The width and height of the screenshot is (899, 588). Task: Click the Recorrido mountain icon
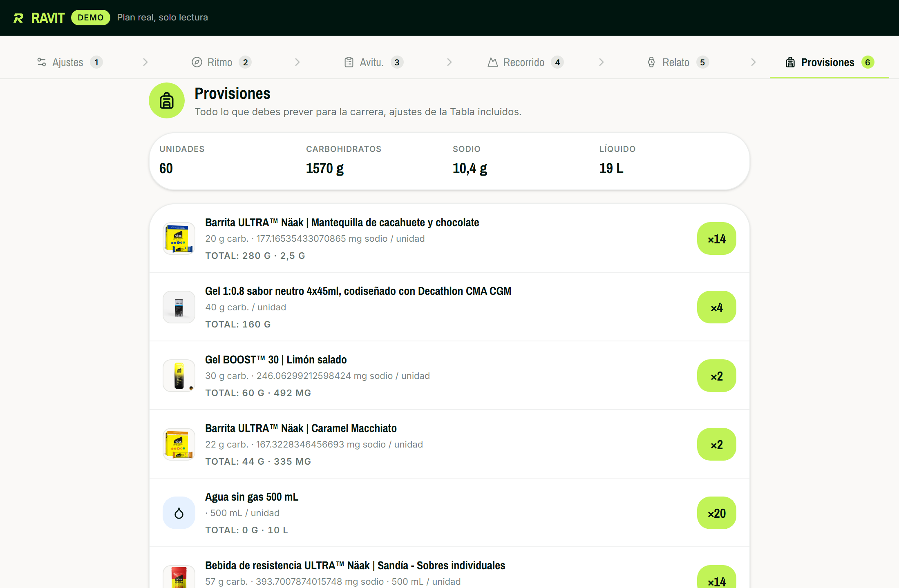[493, 62]
